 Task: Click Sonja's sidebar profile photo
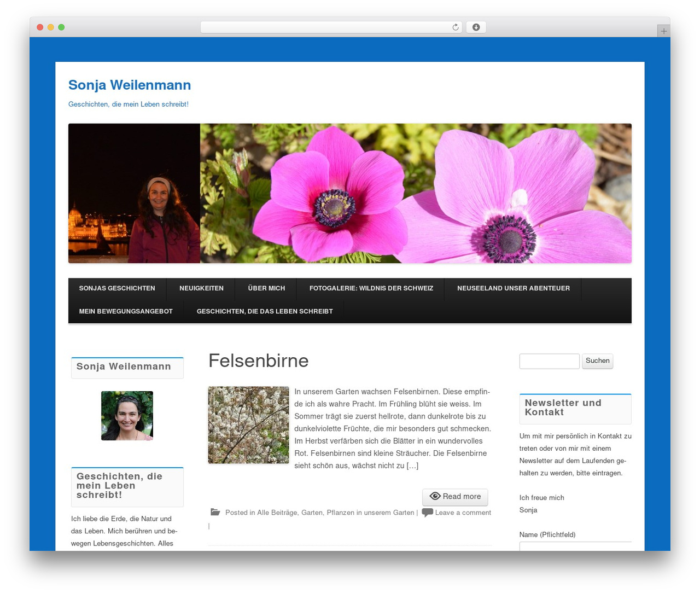127,416
